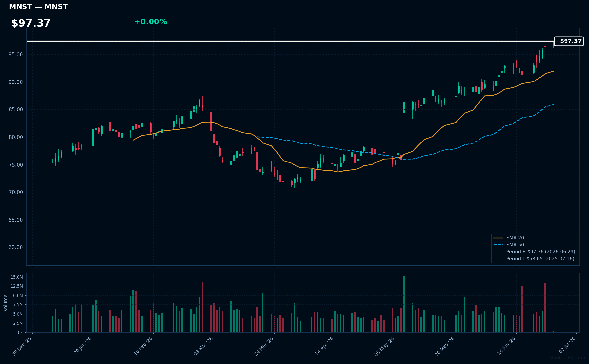
Task: Click the 60.00 price axis label
Action: coord(16,247)
